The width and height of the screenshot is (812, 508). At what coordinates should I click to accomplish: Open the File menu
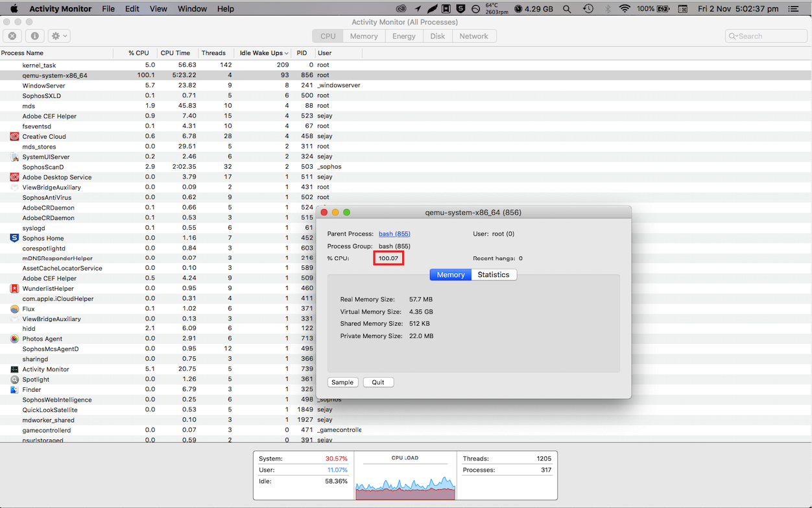pyautogui.click(x=108, y=9)
